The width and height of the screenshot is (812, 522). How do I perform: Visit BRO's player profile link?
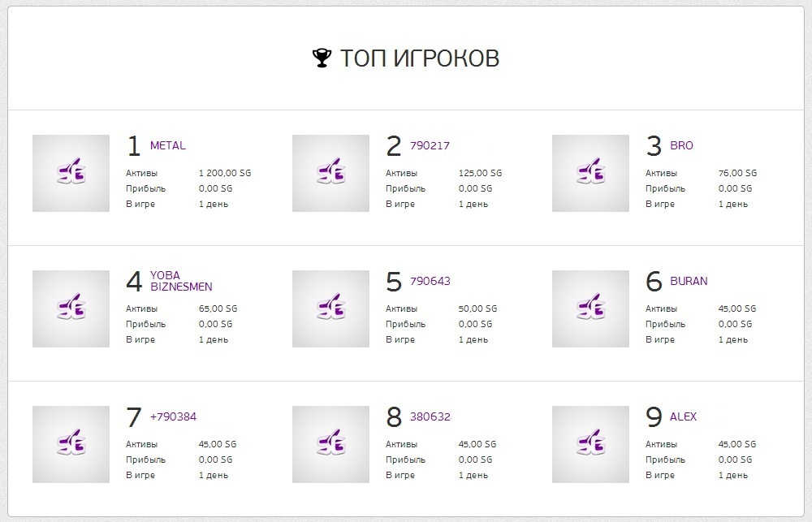click(681, 145)
